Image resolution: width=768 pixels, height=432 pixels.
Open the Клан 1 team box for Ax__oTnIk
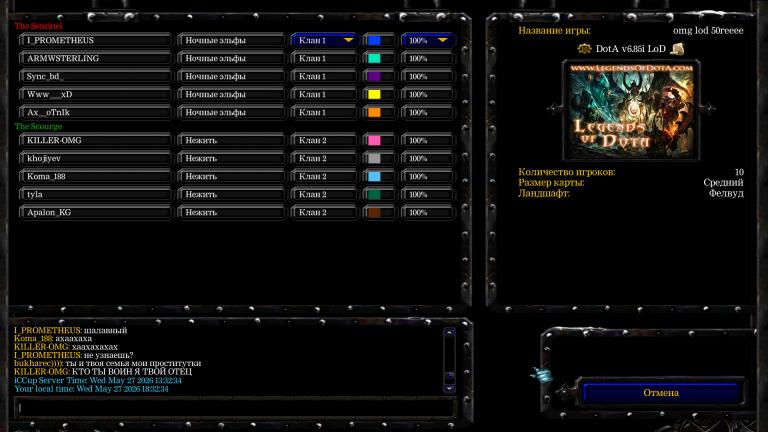[324, 112]
